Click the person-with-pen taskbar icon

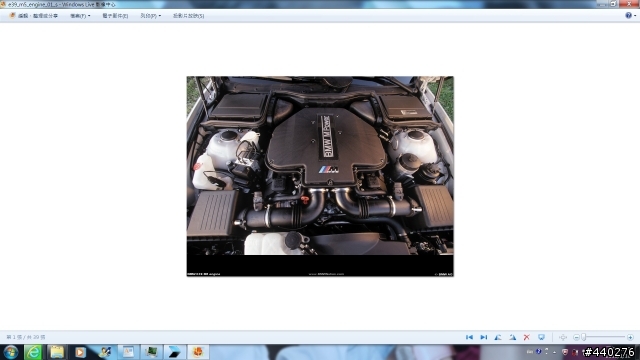click(x=104, y=352)
